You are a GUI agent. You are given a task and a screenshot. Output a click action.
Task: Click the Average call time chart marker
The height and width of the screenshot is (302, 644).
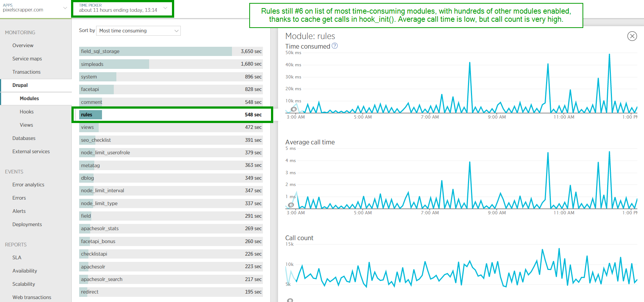291,205
